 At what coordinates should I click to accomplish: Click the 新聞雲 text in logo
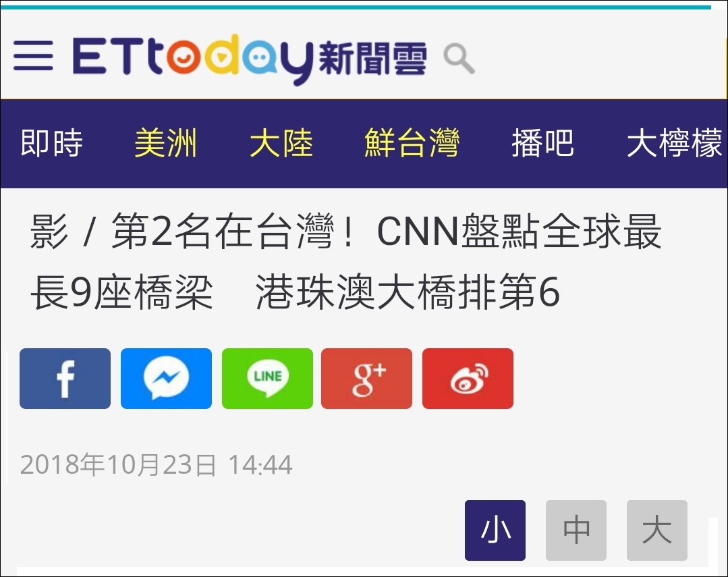[x=373, y=59]
